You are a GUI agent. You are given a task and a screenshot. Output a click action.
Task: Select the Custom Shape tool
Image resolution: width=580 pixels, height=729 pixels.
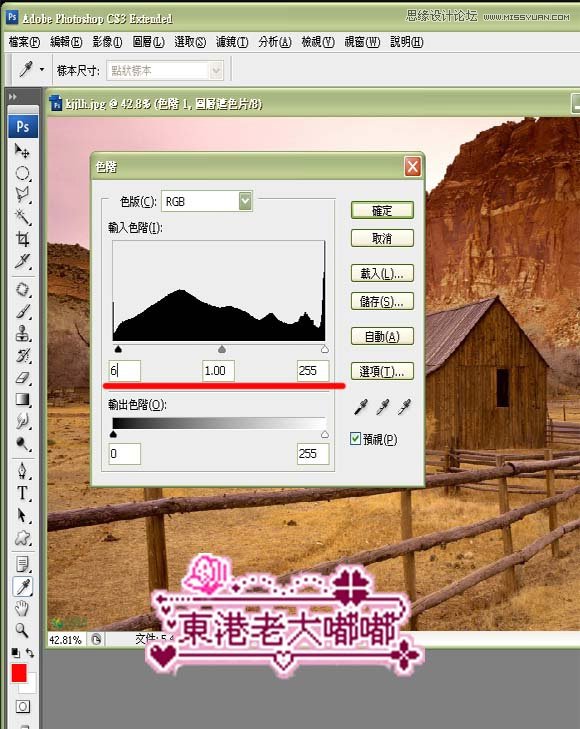[x=22, y=538]
